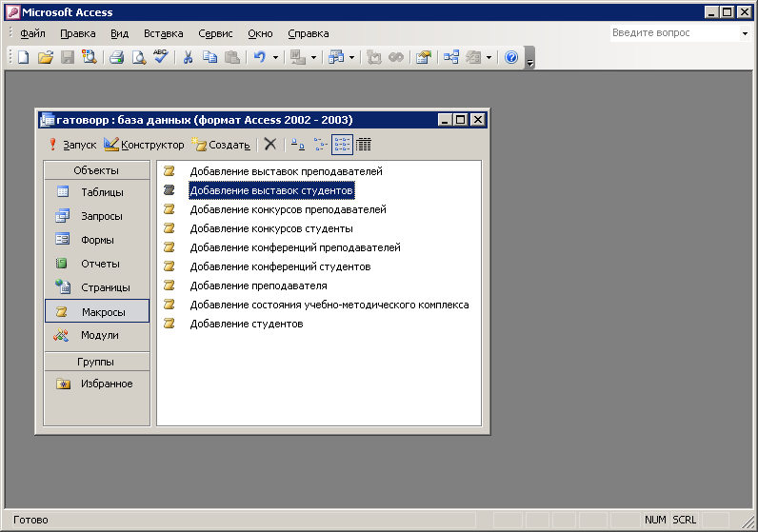Expand the OfficeLinks dropdown arrow

tap(313, 57)
